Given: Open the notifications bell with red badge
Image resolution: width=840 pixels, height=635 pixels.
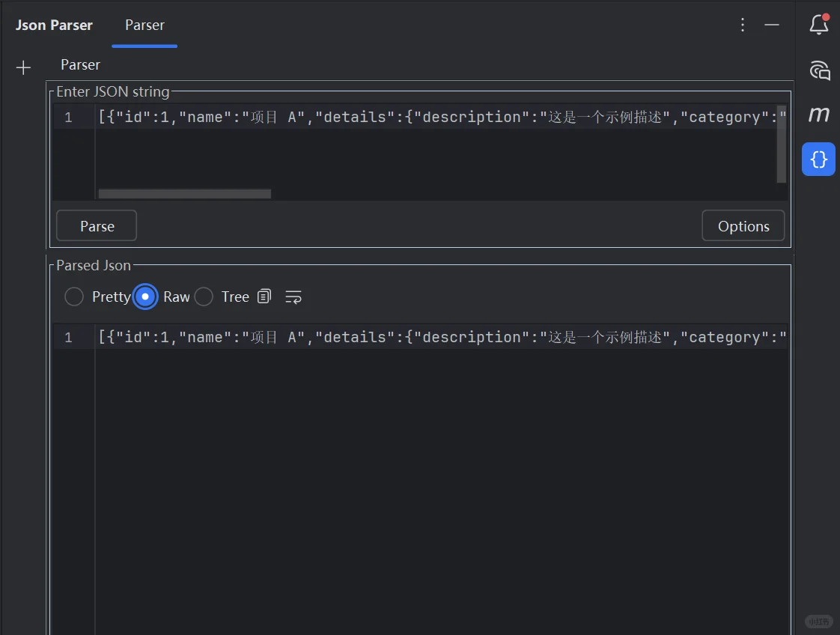Looking at the screenshot, I should 818,24.
